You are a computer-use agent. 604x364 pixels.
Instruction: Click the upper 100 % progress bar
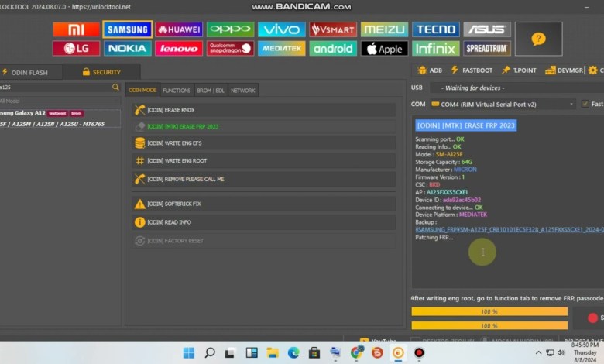point(489,311)
